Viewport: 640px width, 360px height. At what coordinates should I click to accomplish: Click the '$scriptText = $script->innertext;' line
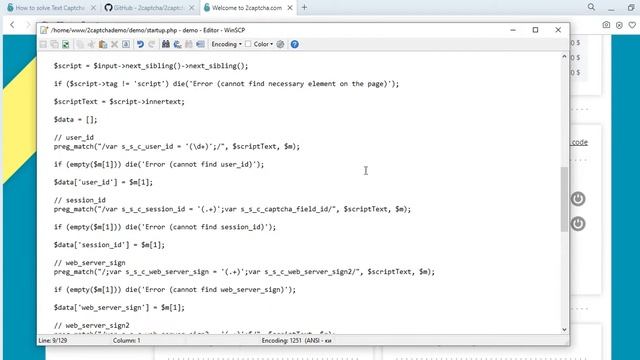[119, 102]
